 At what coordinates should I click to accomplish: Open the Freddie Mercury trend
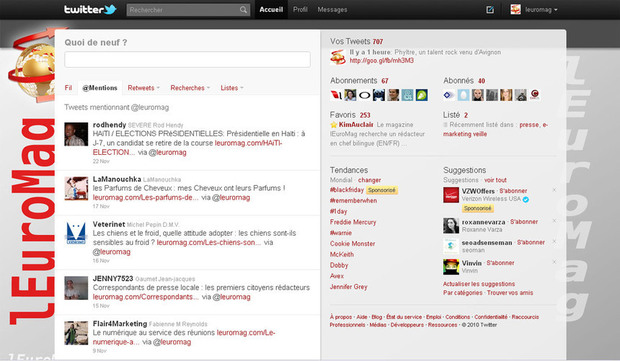tap(353, 222)
